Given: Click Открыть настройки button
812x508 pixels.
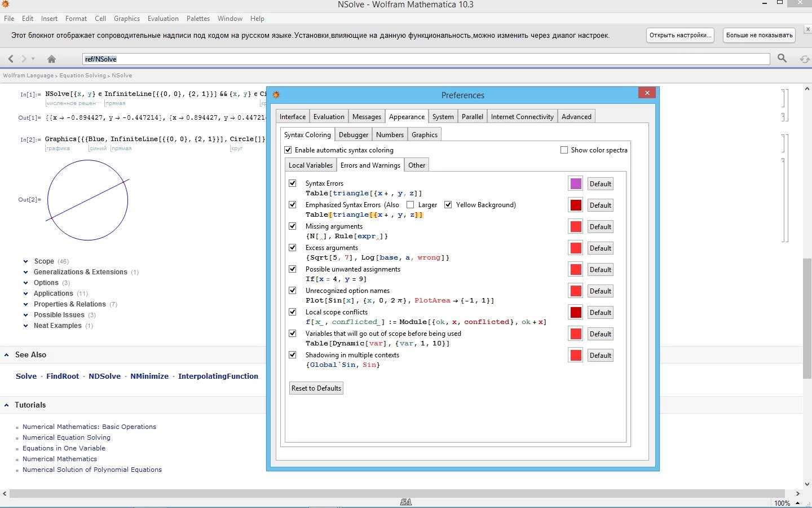Looking at the screenshot, I should [x=679, y=35].
